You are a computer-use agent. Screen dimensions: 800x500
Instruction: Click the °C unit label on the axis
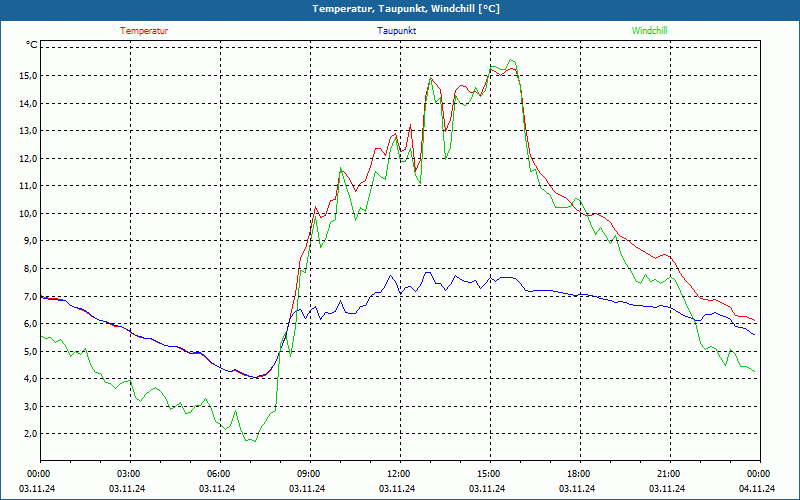pos(32,45)
